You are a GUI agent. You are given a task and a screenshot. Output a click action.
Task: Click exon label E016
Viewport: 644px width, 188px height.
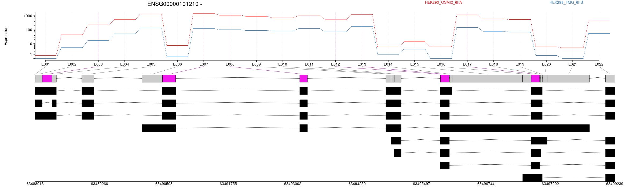click(x=441, y=64)
